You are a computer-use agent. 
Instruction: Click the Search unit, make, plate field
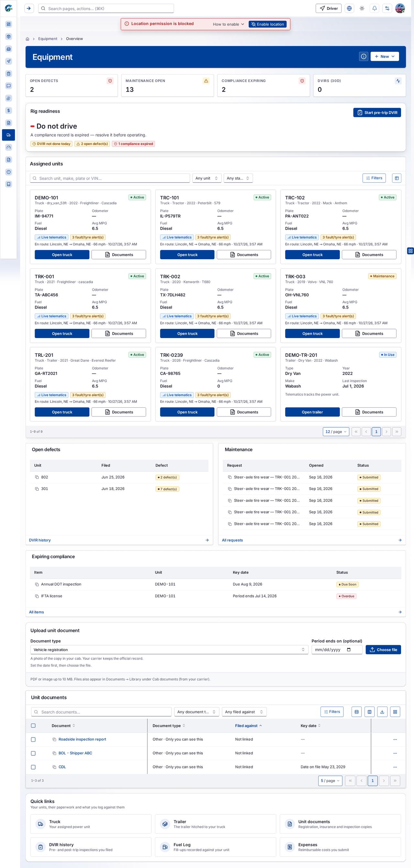click(110, 178)
